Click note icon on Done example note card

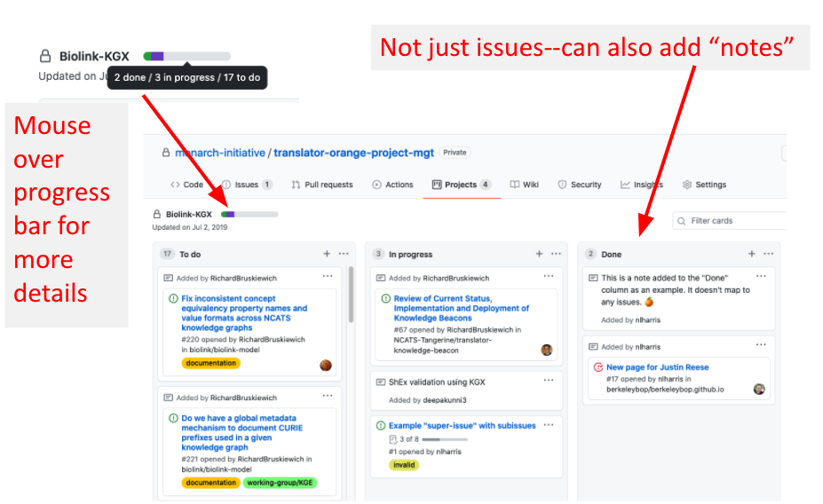[x=593, y=278]
